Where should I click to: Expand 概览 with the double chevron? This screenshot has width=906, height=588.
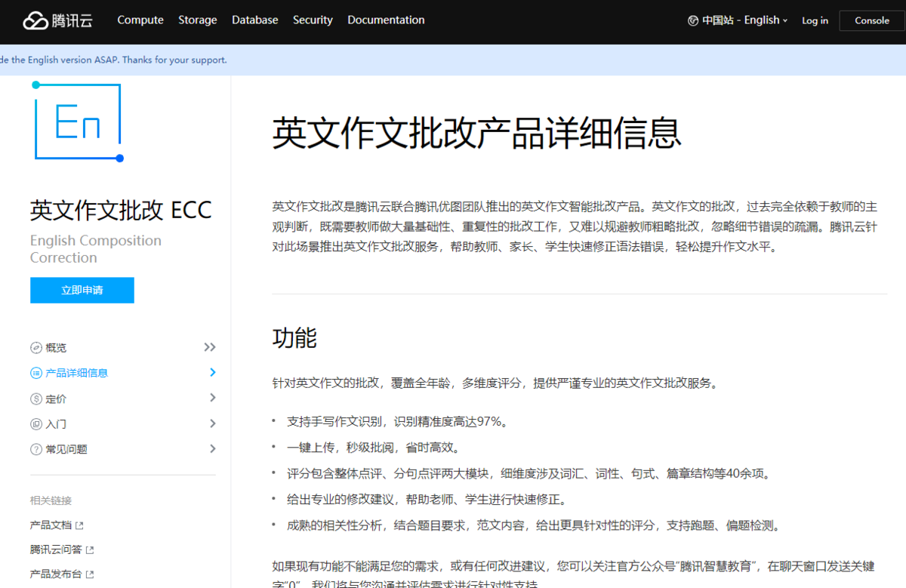coord(210,347)
